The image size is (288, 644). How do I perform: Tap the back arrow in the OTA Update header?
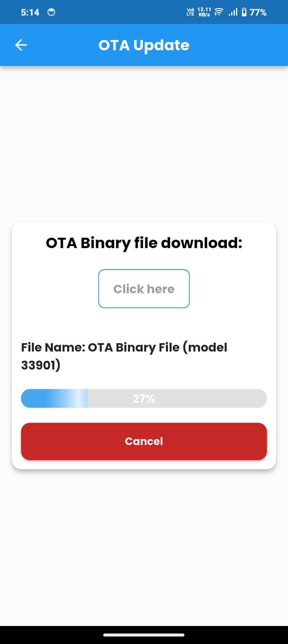tap(21, 45)
